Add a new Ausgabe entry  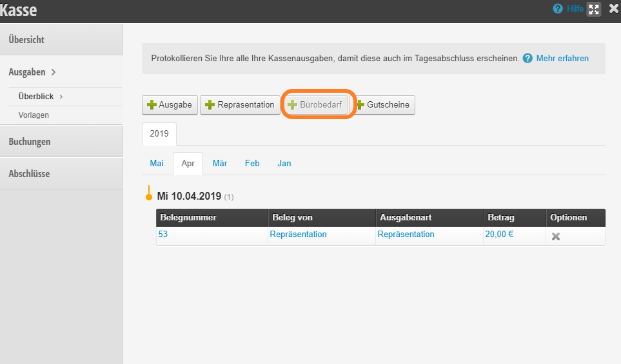170,105
